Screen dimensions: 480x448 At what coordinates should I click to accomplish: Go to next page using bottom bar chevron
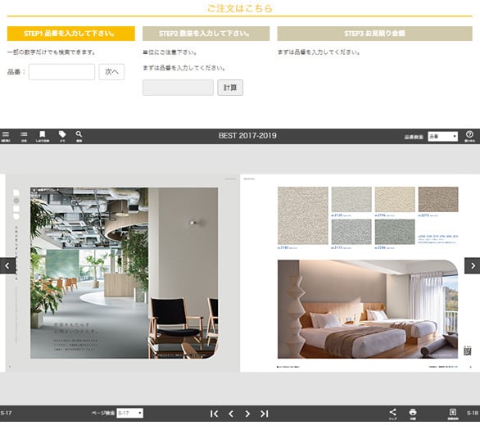pos(247,414)
